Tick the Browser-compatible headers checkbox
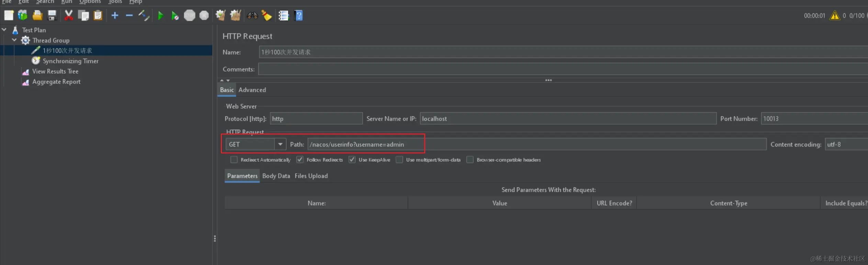Screen dimensions: 868x265 (470, 160)
